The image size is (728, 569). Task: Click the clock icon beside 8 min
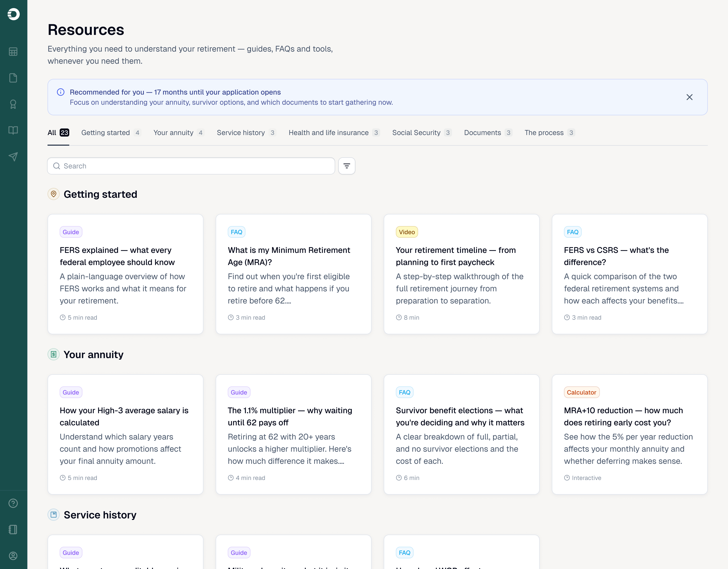tap(399, 318)
